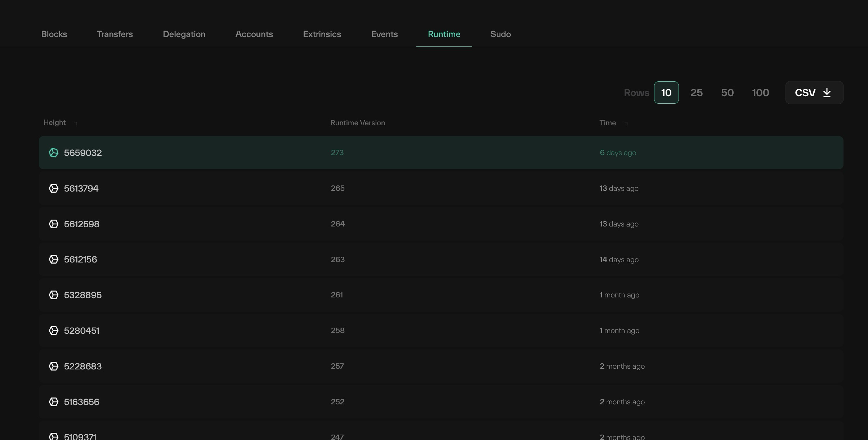Click block icon beside height 5659032
Viewport: 868px width, 440px height.
point(54,153)
